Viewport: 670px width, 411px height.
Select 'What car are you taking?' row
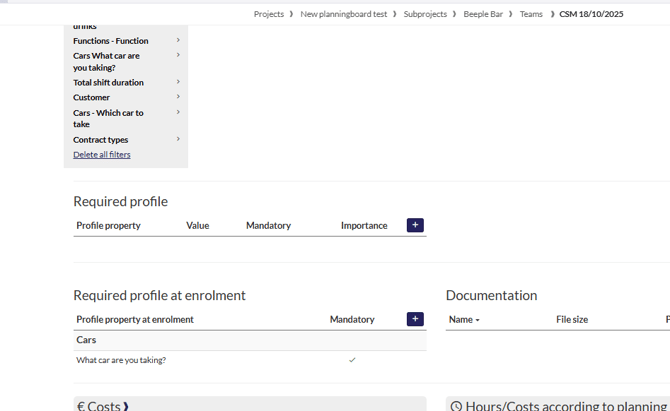(121, 360)
